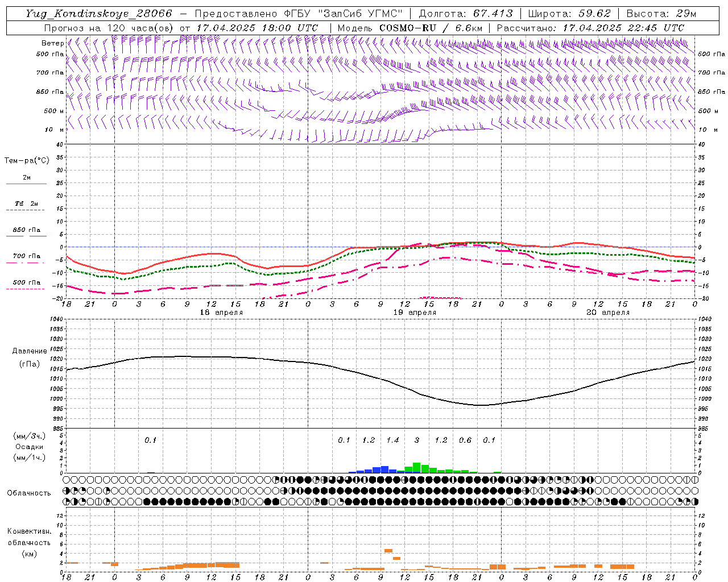Click the Ветер wind panel label
This screenshot has width=728, height=582.
pos(52,43)
